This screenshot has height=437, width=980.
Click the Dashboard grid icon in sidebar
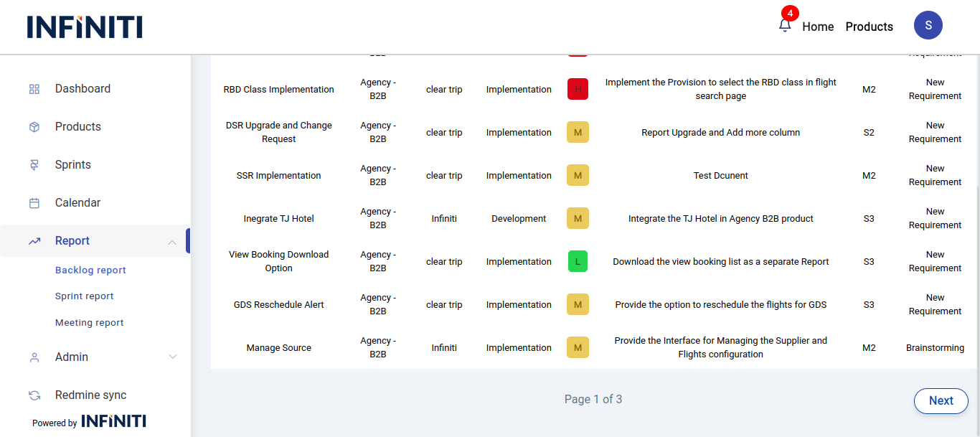pyautogui.click(x=34, y=89)
